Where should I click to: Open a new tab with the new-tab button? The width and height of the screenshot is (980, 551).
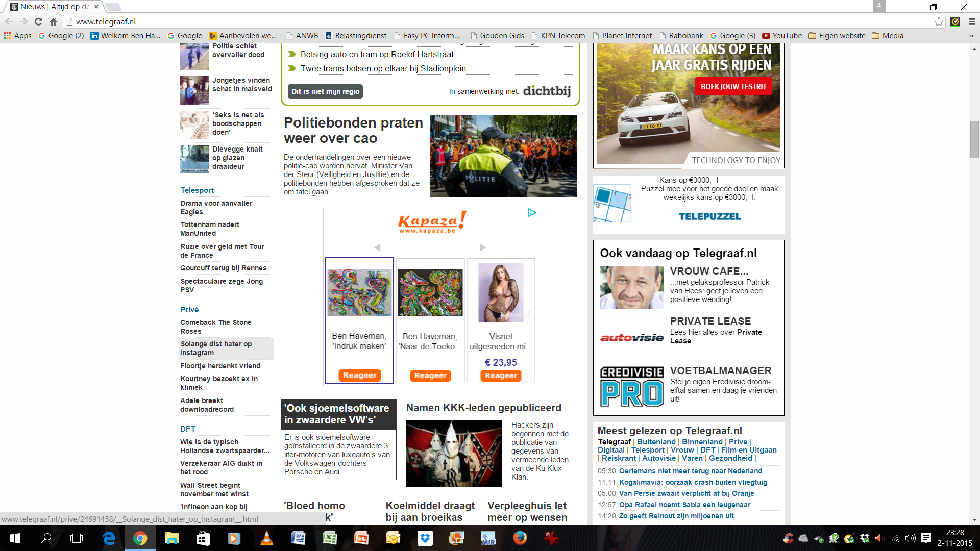113,7
